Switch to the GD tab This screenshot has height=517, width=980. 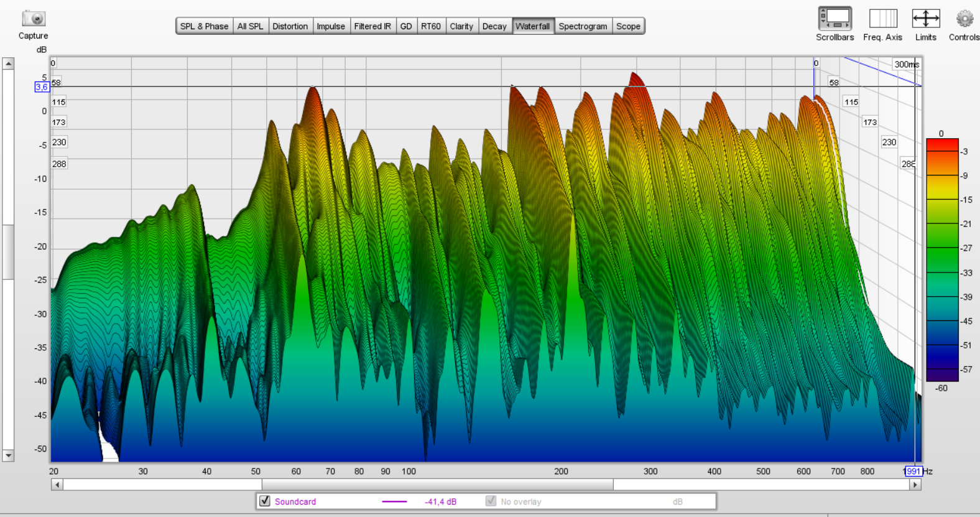[x=406, y=26]
